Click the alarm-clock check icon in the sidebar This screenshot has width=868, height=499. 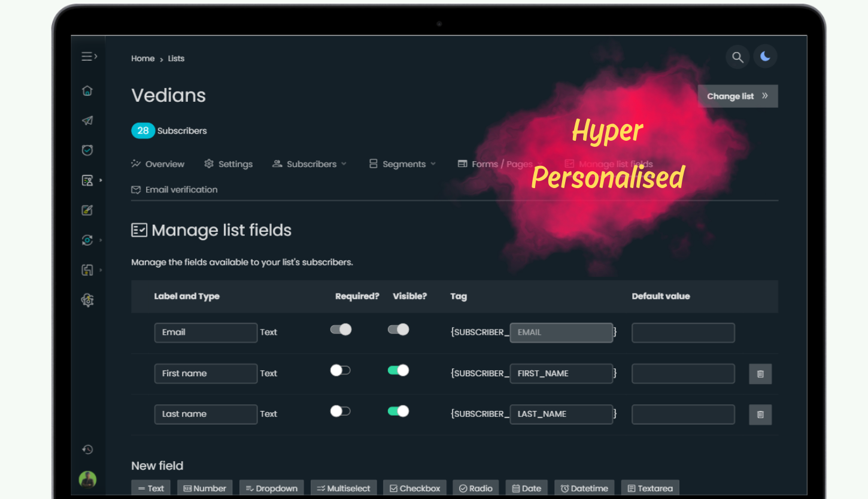(x=87, y=150)
